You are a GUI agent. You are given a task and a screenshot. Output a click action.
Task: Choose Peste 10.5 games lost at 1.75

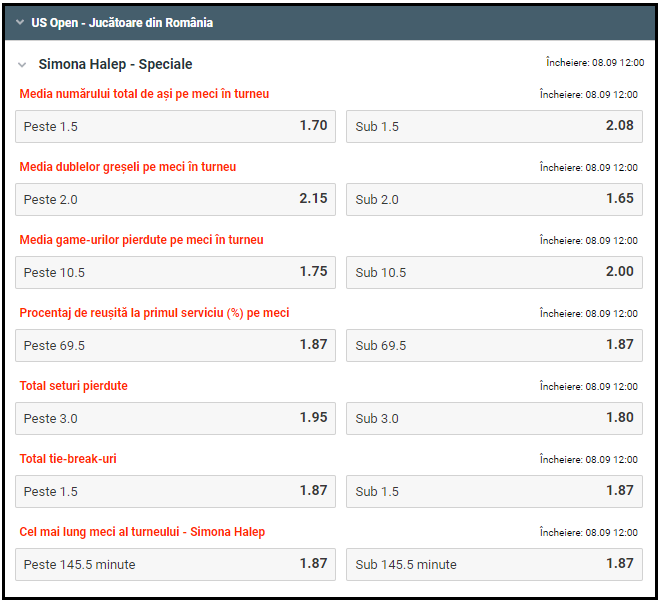pyautogui.click(x=175, y=272)
